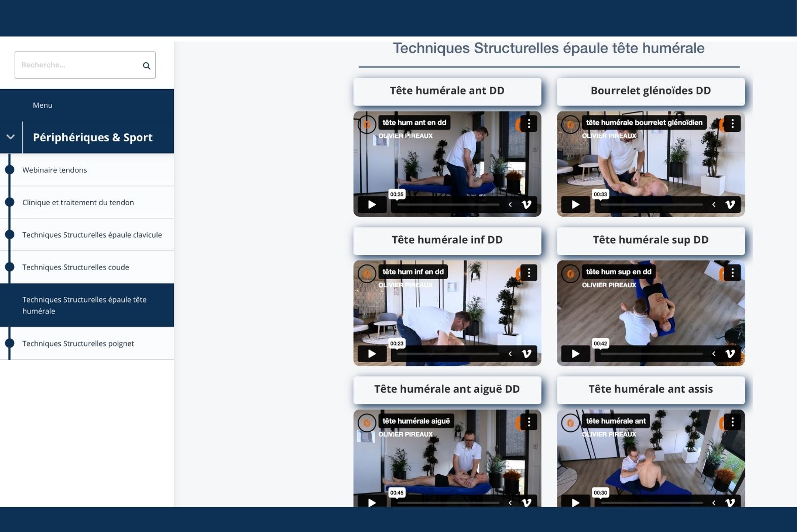Click collapse arrow in 'tête hum inf' player
This screenshot has height=532, width=797.
tap(510, 354)
